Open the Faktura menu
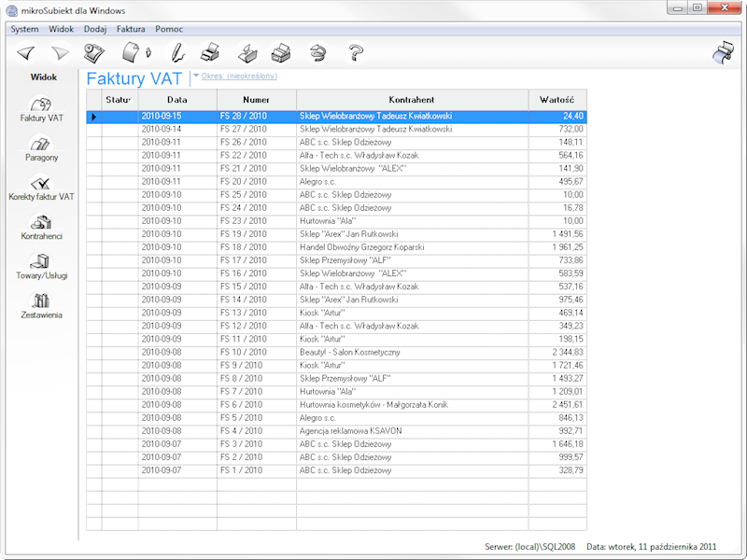Image resolution: width=747 pixels, height=560 pixels. (131, 29)
